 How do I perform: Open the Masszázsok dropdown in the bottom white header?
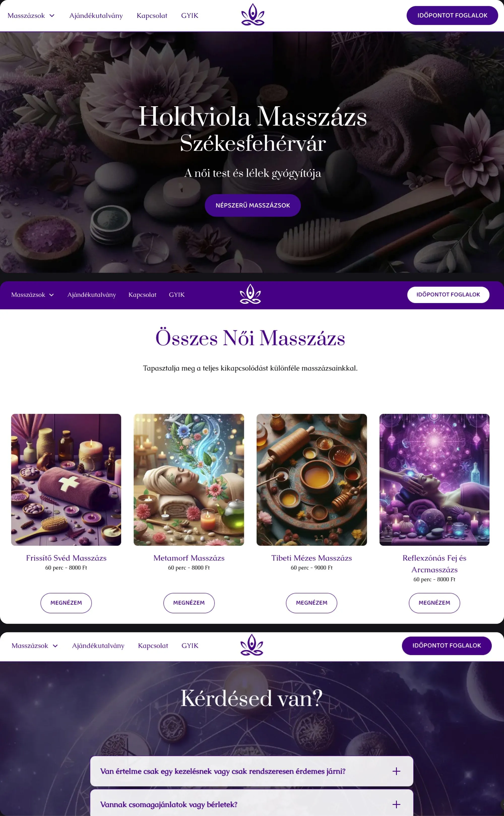35,646
